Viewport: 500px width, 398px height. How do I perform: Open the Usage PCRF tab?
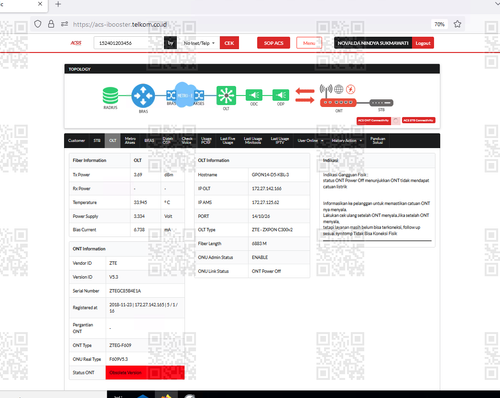tap(206, 141)
